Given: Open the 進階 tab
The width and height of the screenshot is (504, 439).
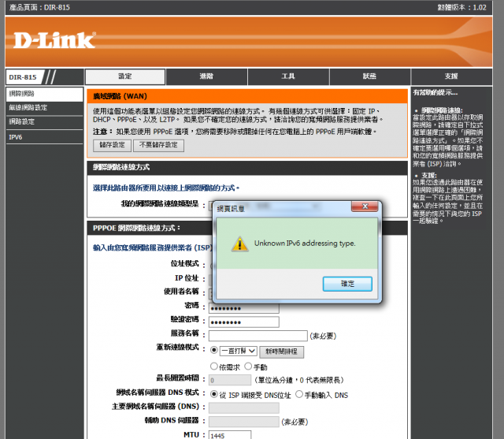Looking at the screenshot, I should coord(206,76).
